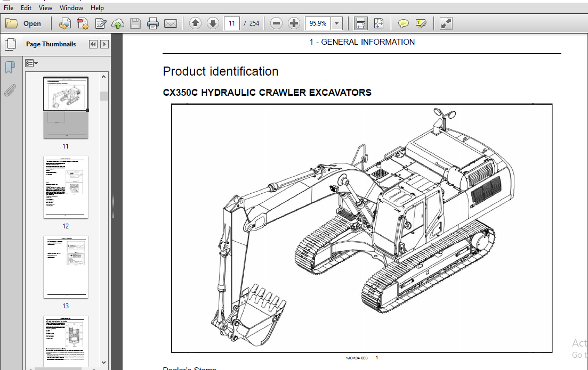
Task: Collapse the thumbnails pane double-arrow
Action: coord(93,44)
